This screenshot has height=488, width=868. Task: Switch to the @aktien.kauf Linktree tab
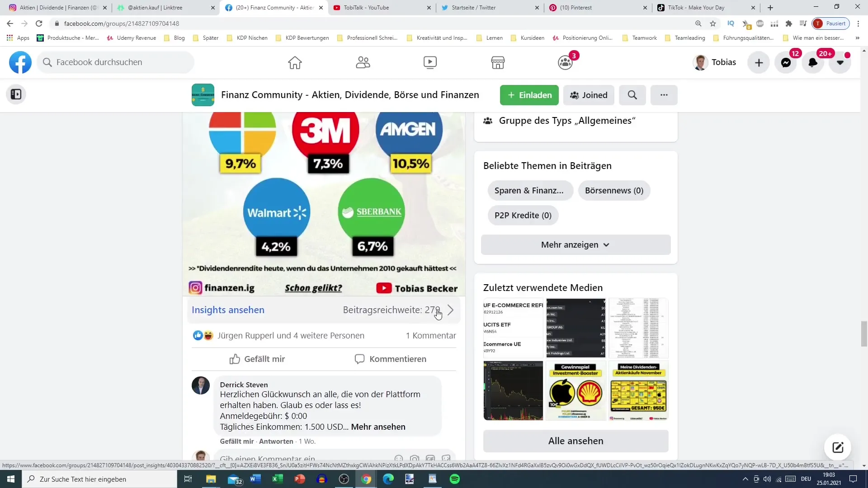coord(165,8)
